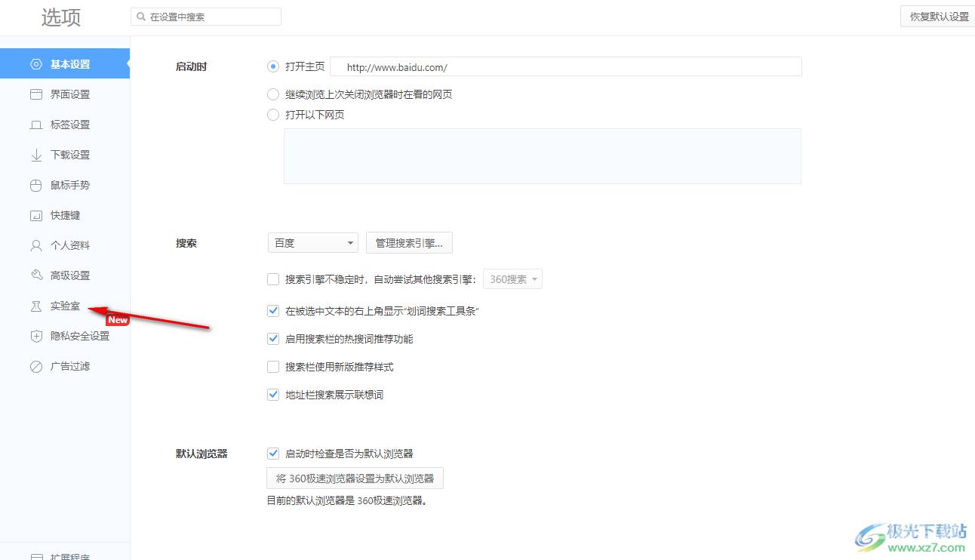Open 实验室 section
975x560 pixels.
pyautogui.click(x=65, y=306)
